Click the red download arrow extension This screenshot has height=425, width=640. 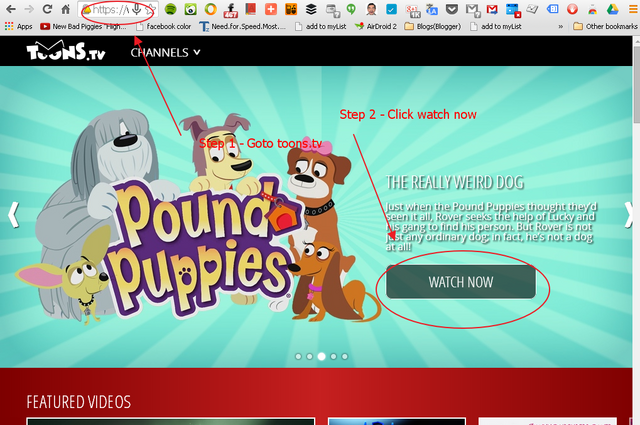[572, 9]
